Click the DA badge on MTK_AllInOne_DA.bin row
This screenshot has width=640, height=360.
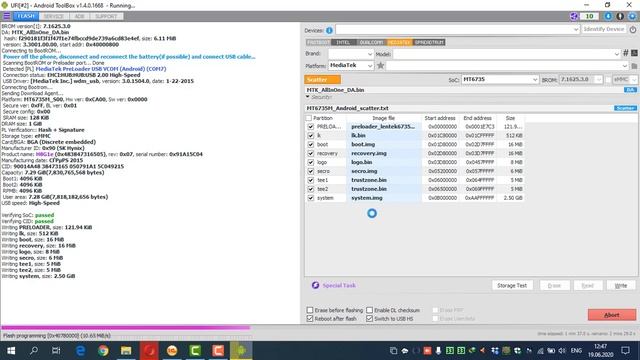[x=630, y=90]
